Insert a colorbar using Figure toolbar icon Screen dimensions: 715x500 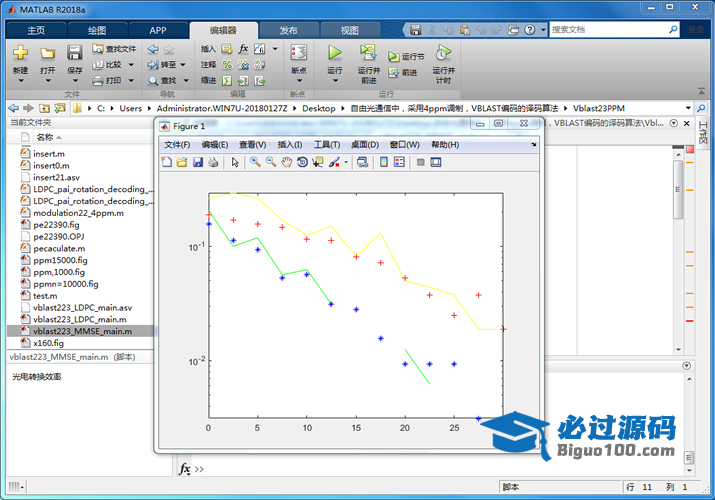click(x=384, y=162)
